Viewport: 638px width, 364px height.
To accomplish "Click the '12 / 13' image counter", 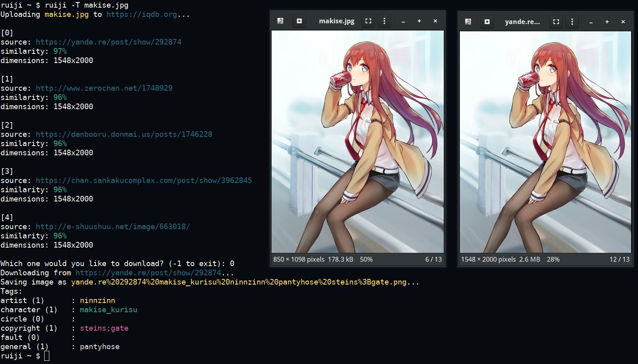I will tap(620, 259).
